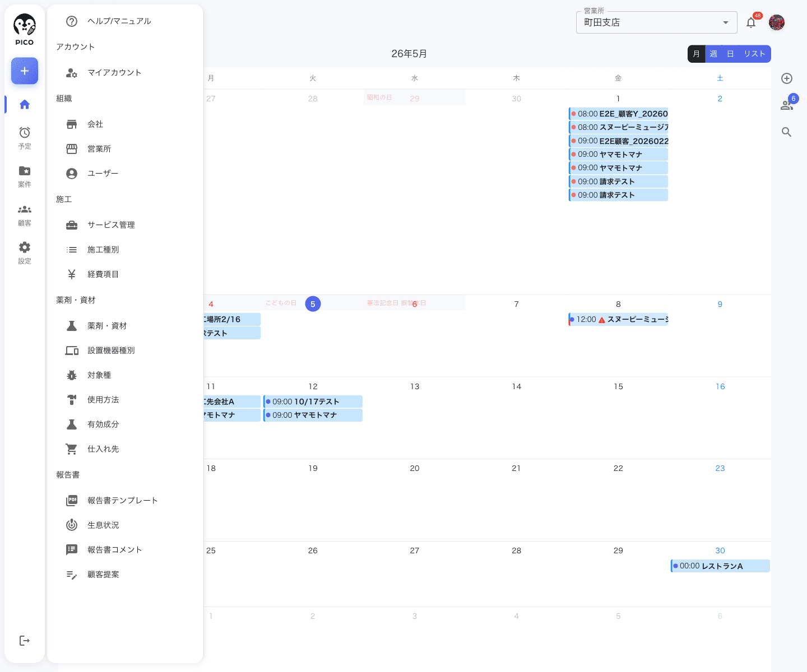
Task: Click date 15 in the calendar
Action: coord(618,386)
